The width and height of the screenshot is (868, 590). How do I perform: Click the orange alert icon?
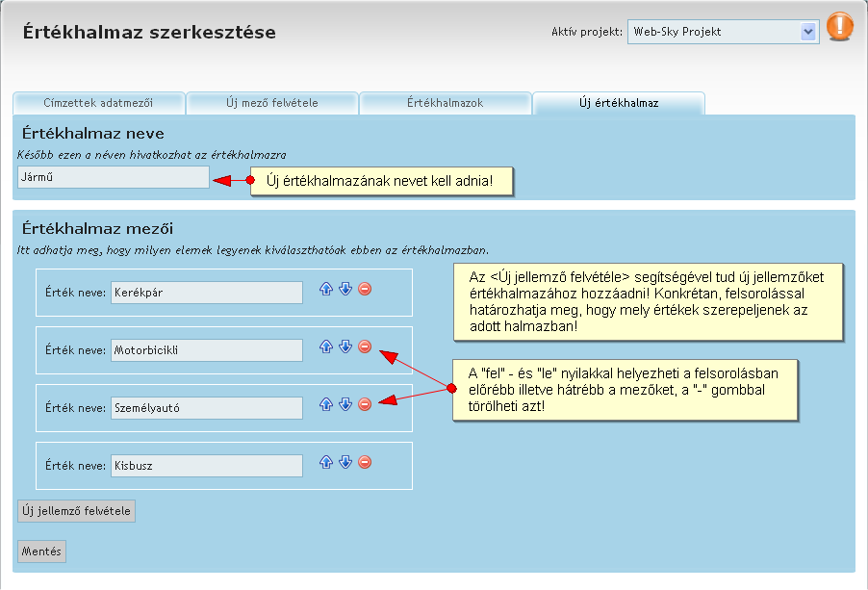[x=839, y=26]
